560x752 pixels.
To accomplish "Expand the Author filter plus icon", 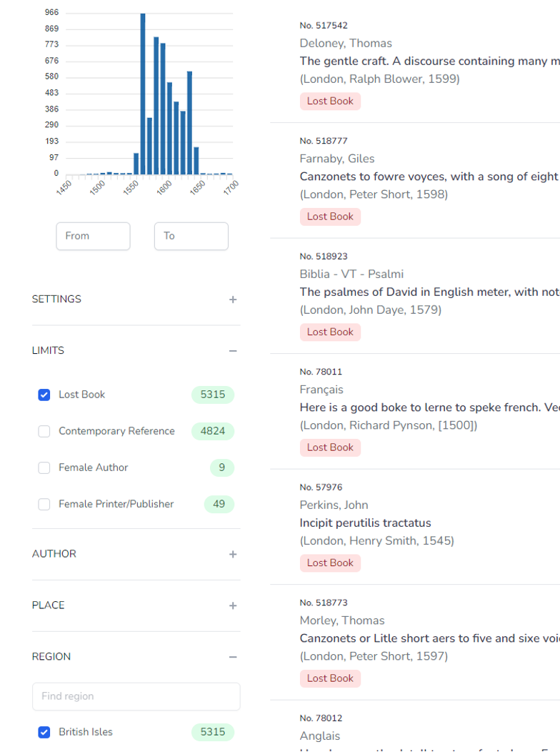I will coord(233,554).
